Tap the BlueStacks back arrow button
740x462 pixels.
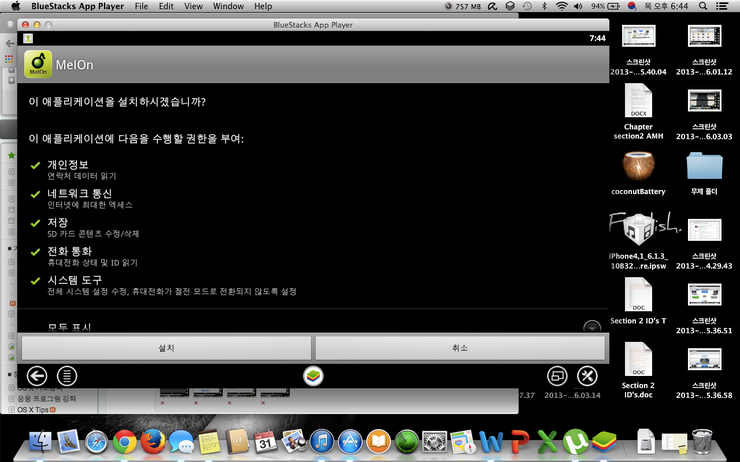point(37,376)
